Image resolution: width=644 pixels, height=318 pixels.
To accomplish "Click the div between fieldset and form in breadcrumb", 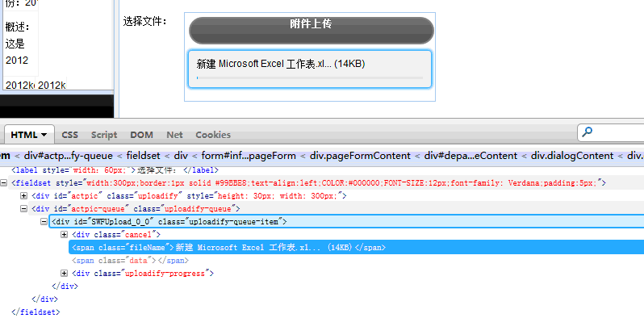I will (180, 156).
